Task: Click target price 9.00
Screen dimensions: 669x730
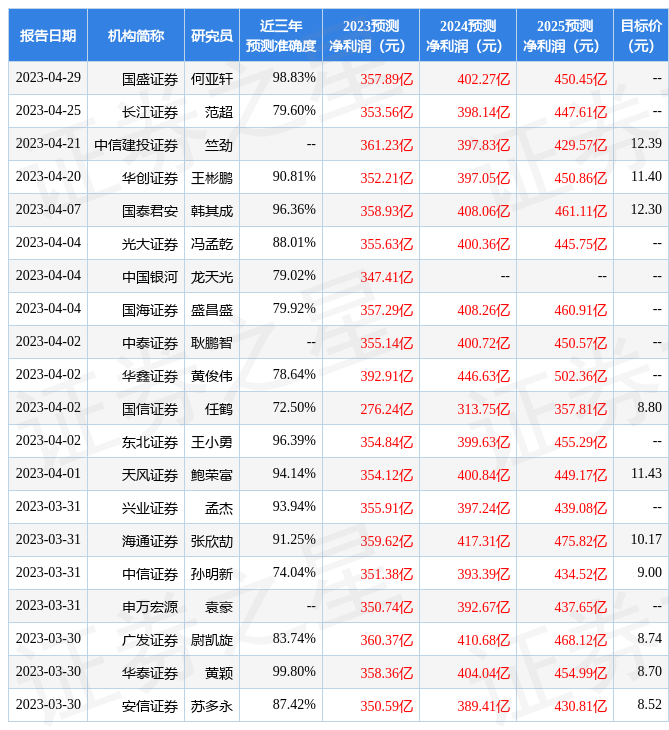Action: click(x=649, y=572)
